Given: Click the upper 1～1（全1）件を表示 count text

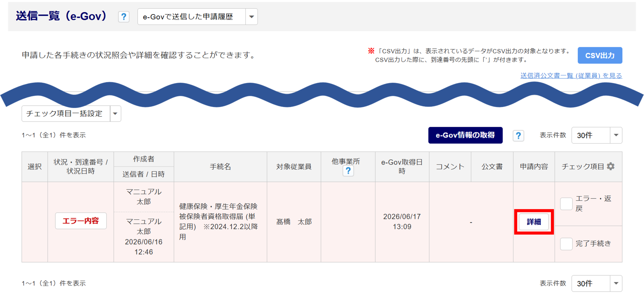Looking at the screenshot, I should click(54, 135).
